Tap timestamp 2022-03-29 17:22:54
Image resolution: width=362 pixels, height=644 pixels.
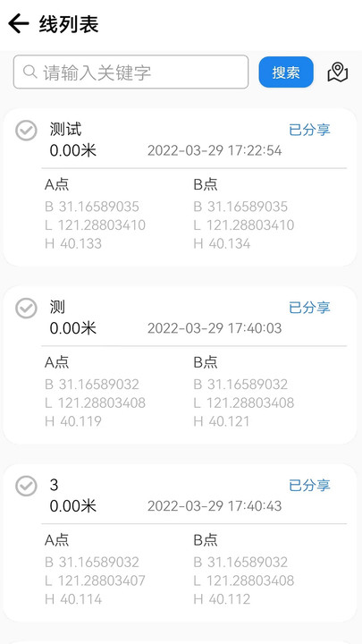tap(215, 151)
